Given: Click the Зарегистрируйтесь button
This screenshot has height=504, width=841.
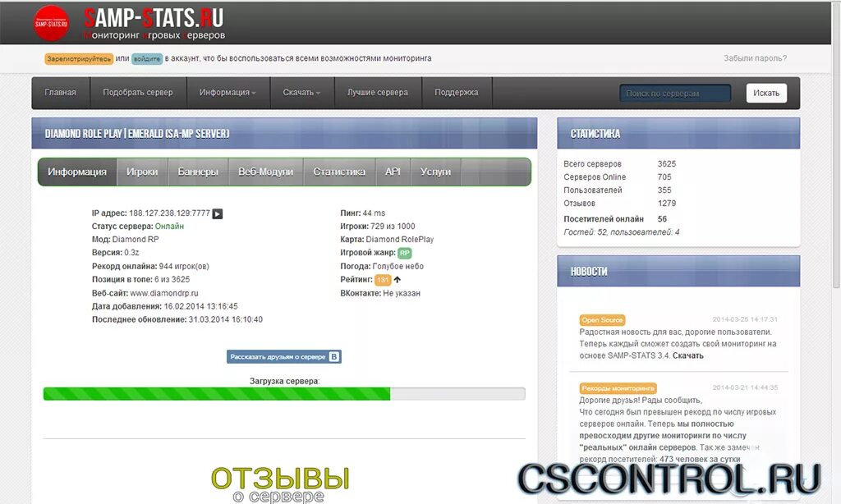Looking at the screenshot, I should coord(79,59).
